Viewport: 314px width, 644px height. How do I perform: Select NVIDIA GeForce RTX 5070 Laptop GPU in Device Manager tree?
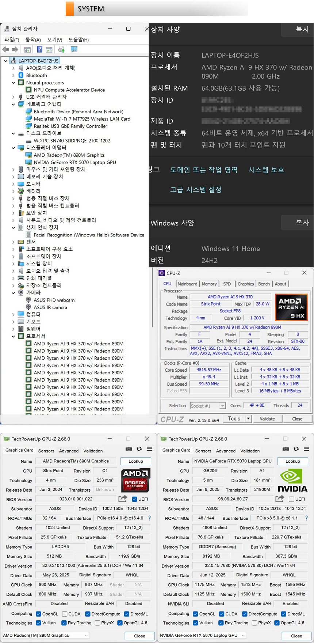pyautogui.click(x=75, y=162)
